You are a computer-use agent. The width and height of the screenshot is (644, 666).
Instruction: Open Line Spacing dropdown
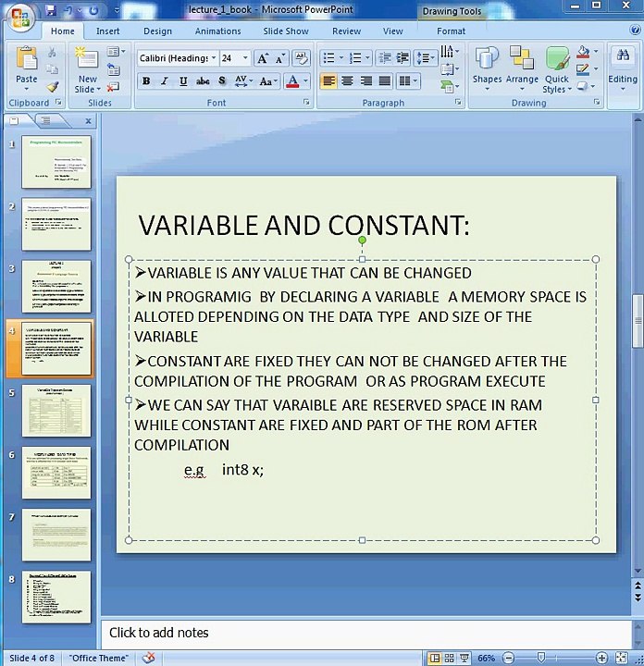click(426, 57)
